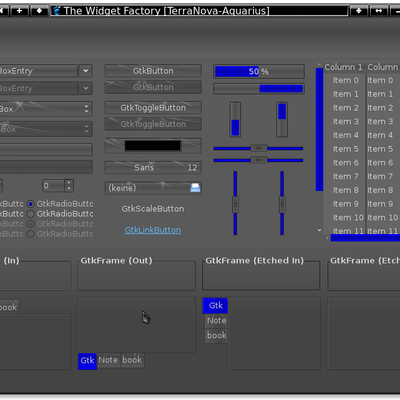Viewport: 400px width, 400px height.
Task: Click the tree list's scroll-down arrow
Action: tap(319, 230)
